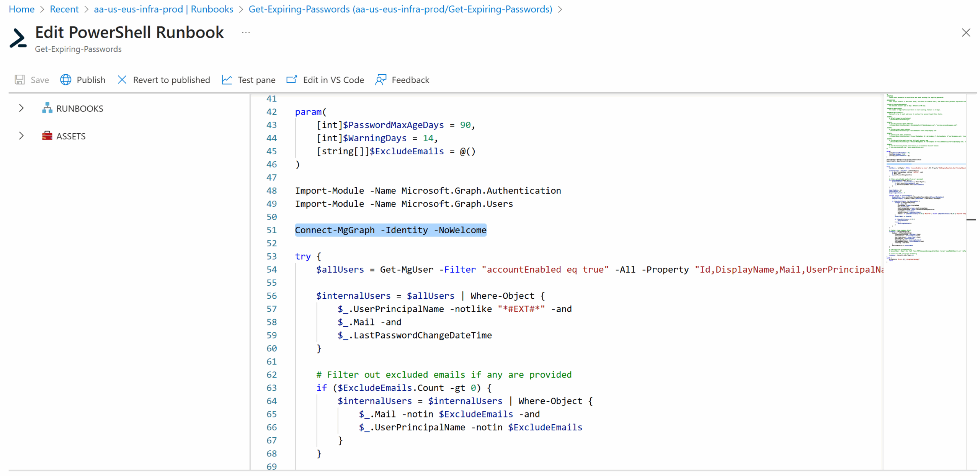The height and width of the screenshot is (476, 980).
Task: Click the Edit in VS Code icon
Action: click(x=291, y=80)
